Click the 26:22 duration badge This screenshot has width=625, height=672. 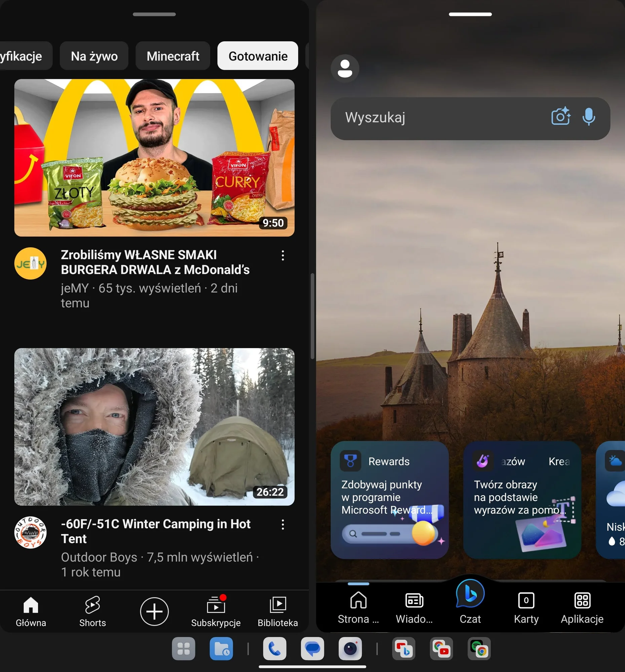270,492
